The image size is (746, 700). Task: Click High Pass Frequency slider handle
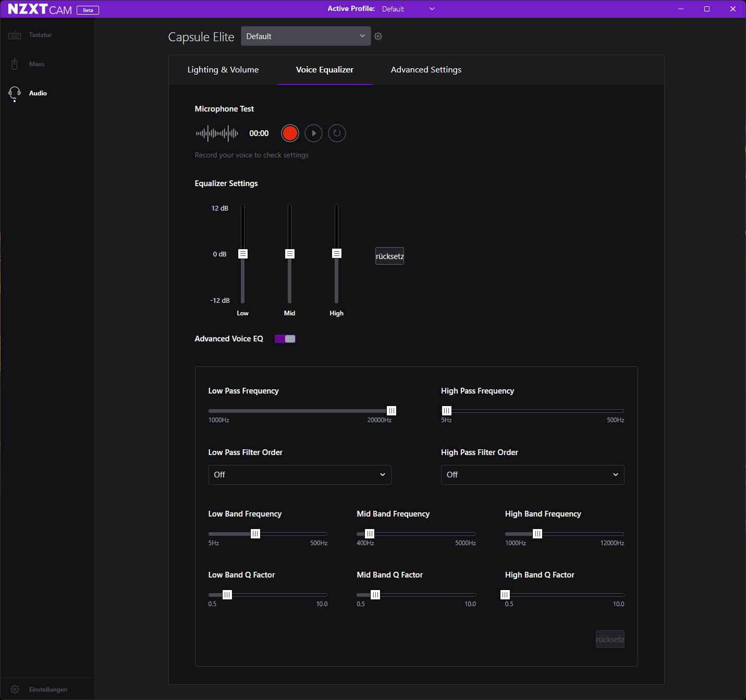[x=447, y=411]
